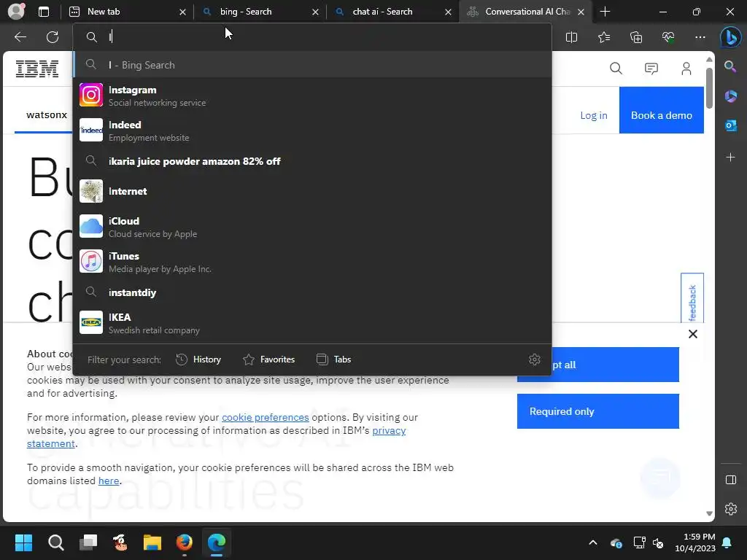Add a sidebar app with the plus icon
747x560 pixels.
tap(730, 157)
